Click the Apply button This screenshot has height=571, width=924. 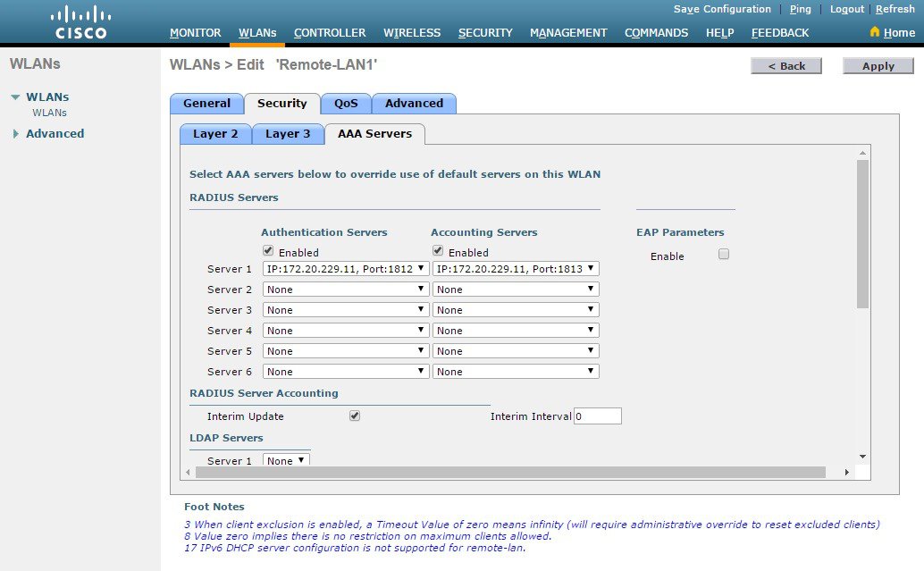point(878,66)
